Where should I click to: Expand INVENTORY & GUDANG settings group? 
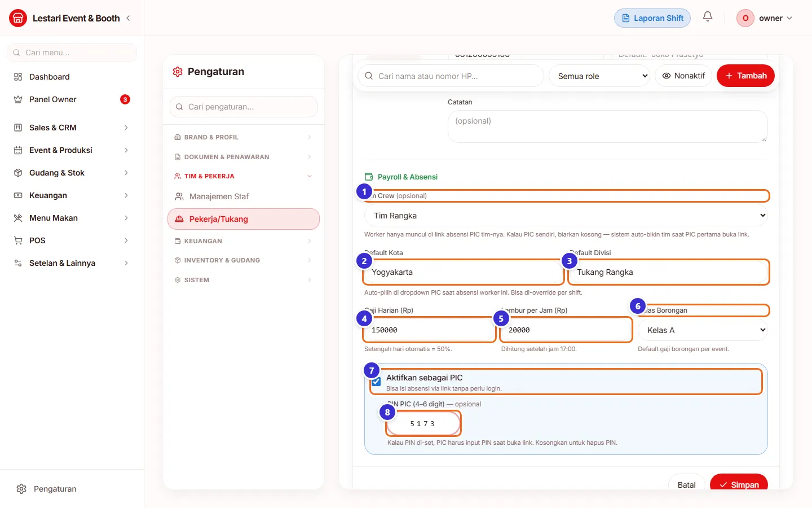pyautogui.click(x=244, y=260)
